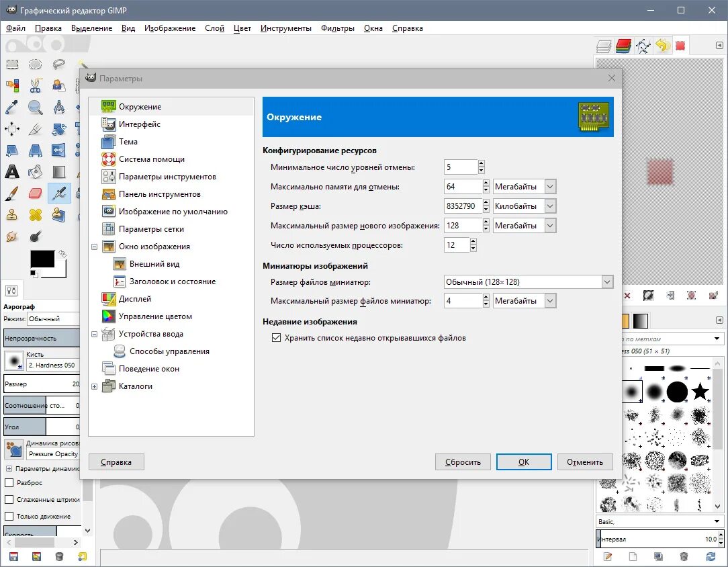The height and width of the screenshot is (567, 728).
Task: Open the Файл menu
Action: pos(16,28)
